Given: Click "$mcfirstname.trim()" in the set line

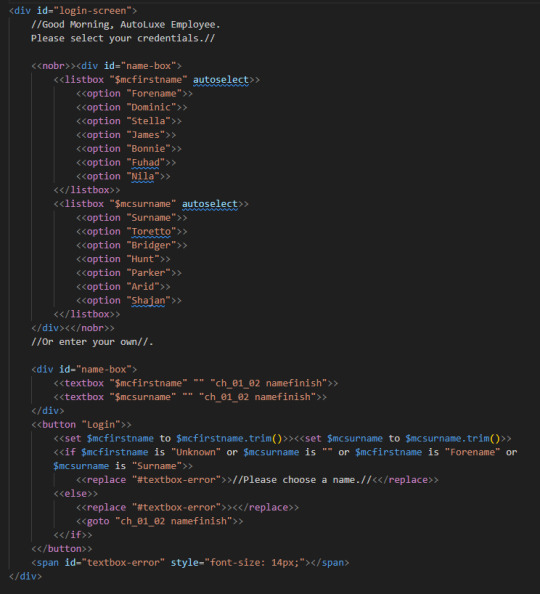Looking at the screenshot, I should (x=229, y=438).
